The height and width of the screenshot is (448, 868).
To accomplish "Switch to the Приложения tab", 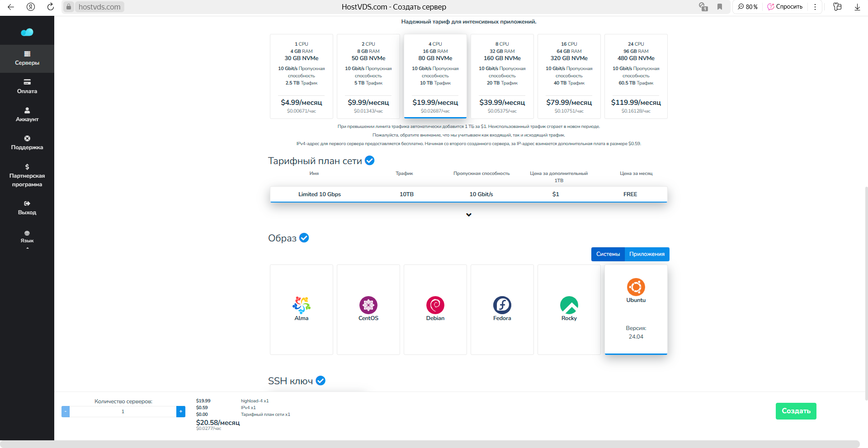I will (x=647, y=254).
